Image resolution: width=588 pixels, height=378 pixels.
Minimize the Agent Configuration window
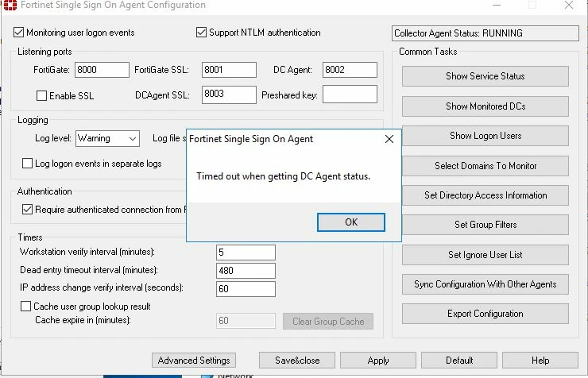(497, 5)
